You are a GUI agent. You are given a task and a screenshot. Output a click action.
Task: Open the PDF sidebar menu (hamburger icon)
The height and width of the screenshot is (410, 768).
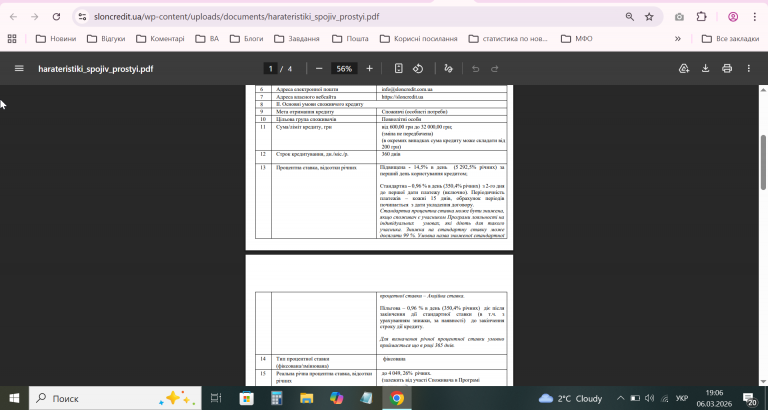[19, 69]
